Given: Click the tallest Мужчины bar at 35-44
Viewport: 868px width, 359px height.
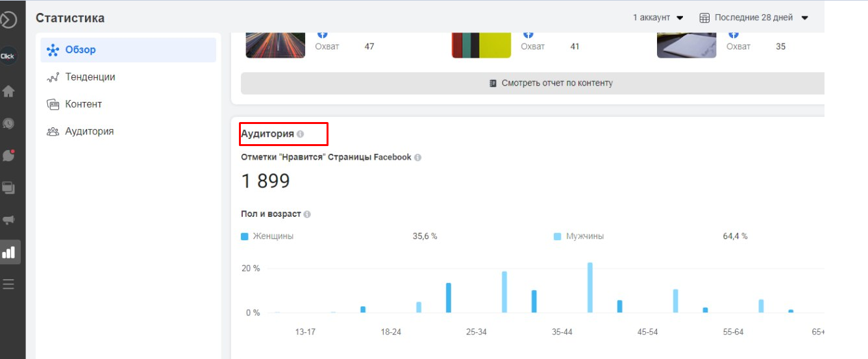Looking at the screenshot, I should coord(590,288).
